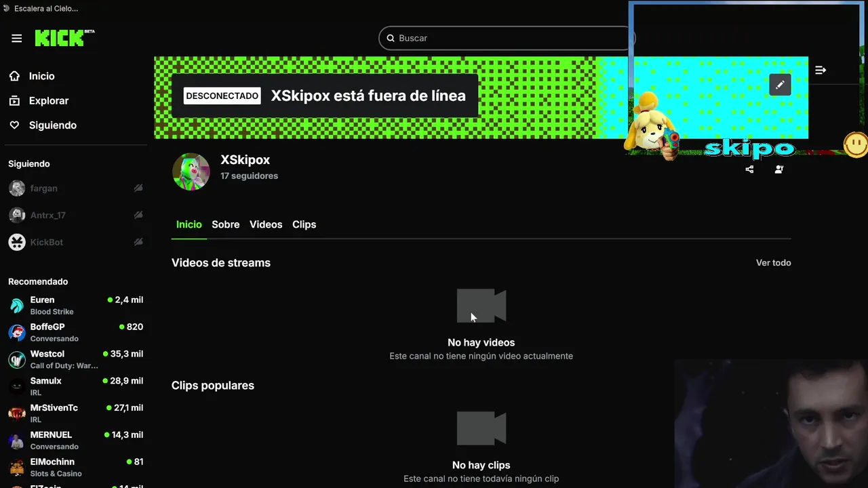Click ElMochinn's avatar
The height and width of the screenshot is (488, 868).
click(x=17, y=468)
